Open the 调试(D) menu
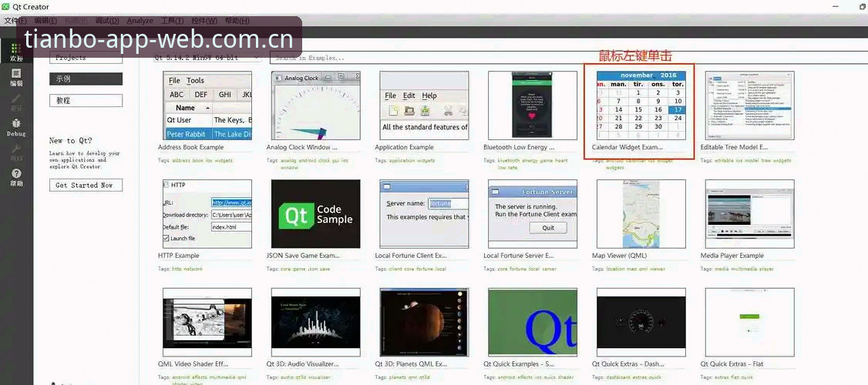 [107, 21]
